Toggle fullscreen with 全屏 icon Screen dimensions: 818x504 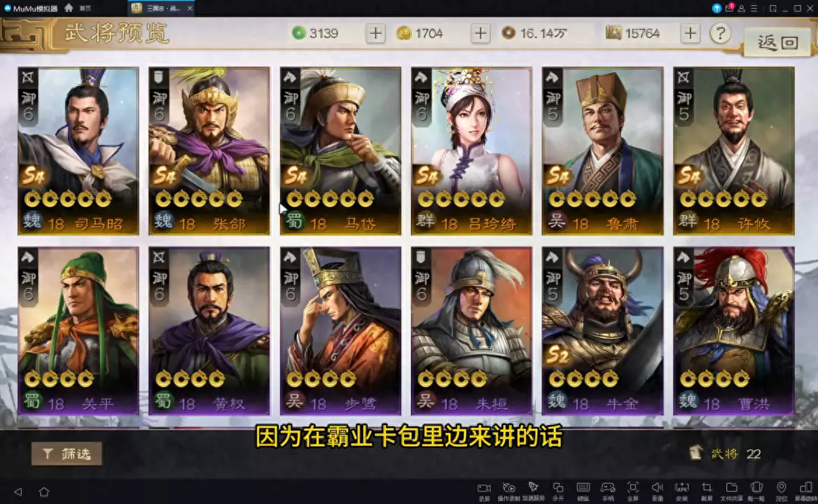(x=632, y=491)
